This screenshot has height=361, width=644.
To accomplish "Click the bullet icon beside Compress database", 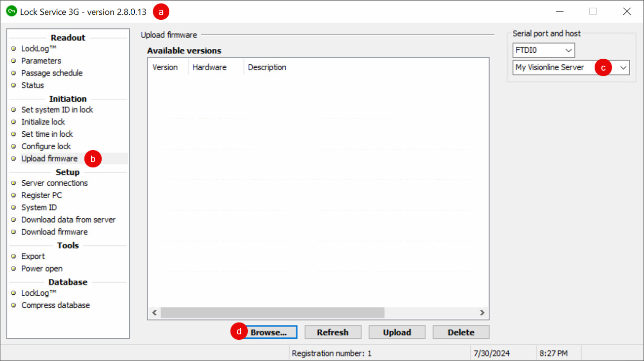I will (x=14, y=306).
